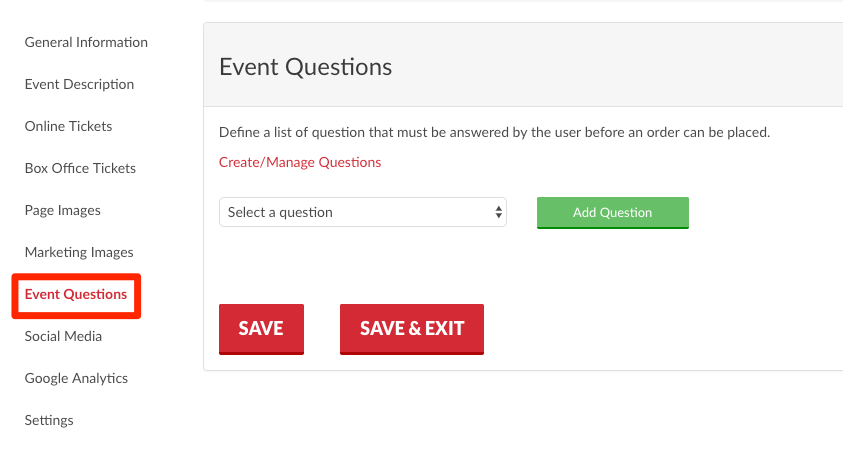
Task: Open Social Media settings
Action: pyautogui.click(x=63, y=336)
